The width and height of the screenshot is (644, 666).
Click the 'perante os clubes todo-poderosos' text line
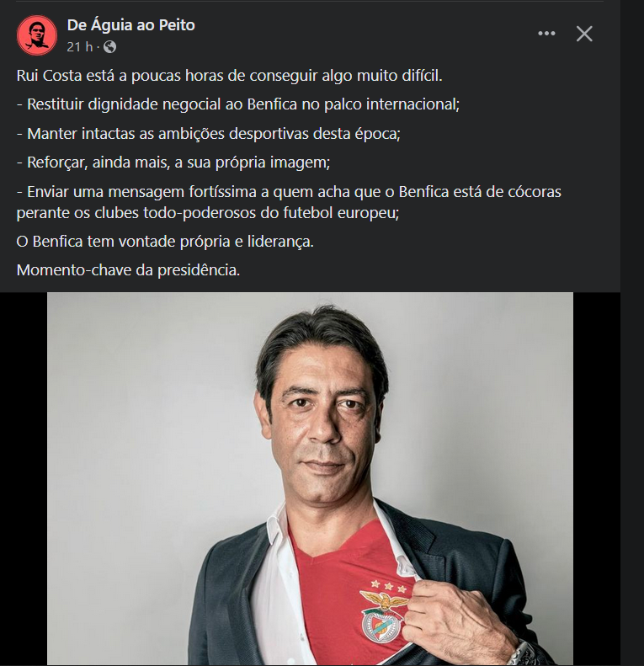pos(208,213)
